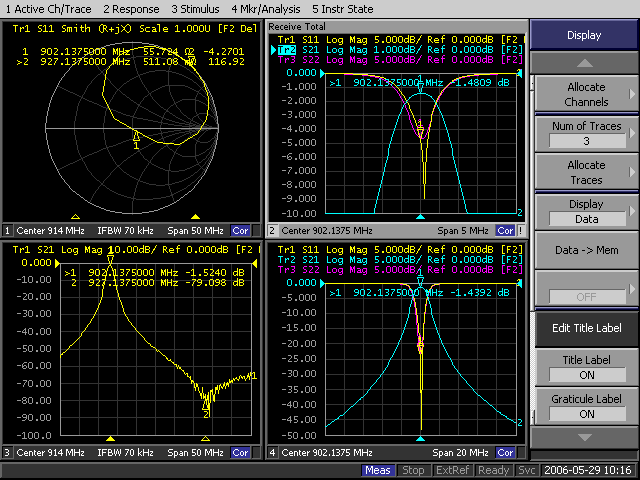Open the Active Ch/Trace menu
This screenshot has height=480, width=640.
(49, 9)
